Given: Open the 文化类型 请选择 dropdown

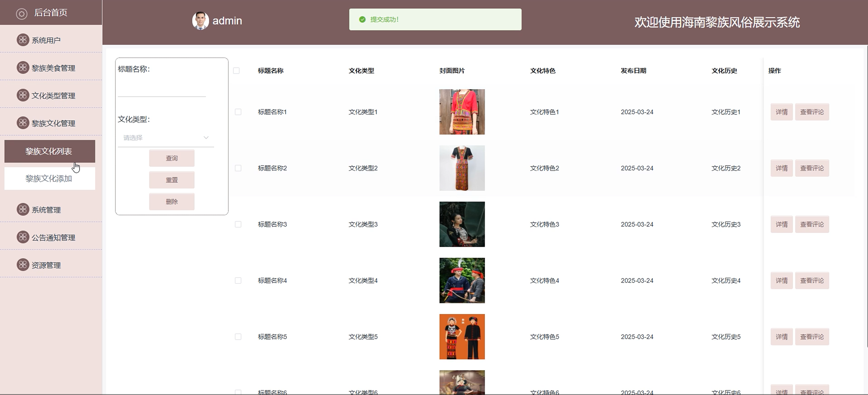Looking at the screenshot, I should pos(166,138).
